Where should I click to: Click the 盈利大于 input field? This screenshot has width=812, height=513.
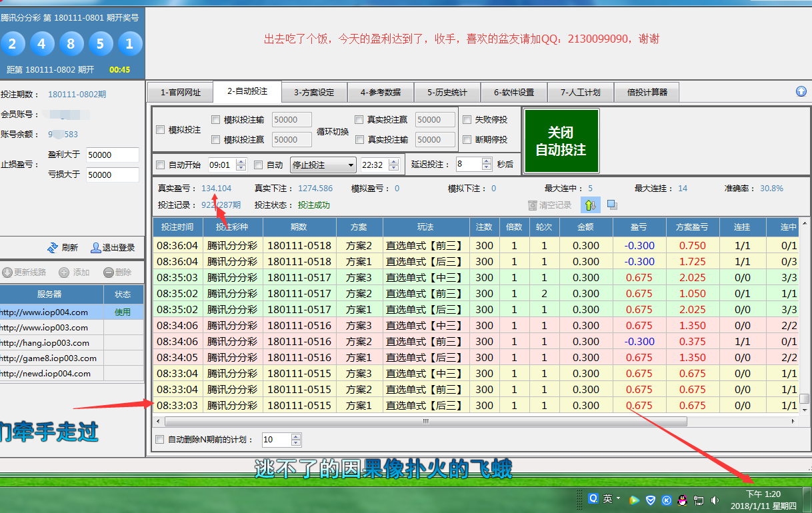(x=112, y=155)
